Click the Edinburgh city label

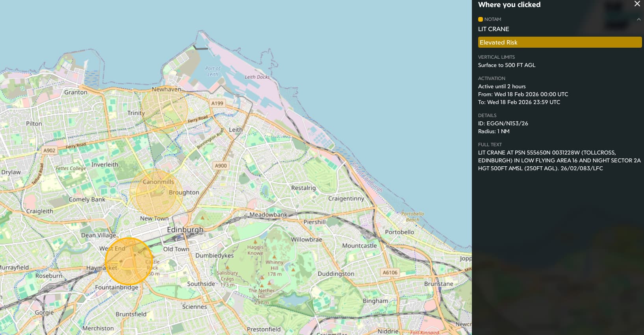pyautogui.click(x=185, y=230)
